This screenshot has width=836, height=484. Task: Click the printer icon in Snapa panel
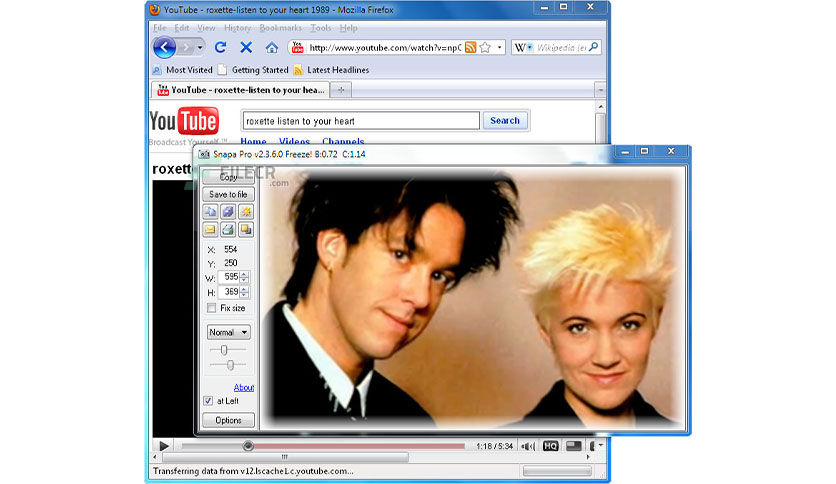(x=228, y=230)
